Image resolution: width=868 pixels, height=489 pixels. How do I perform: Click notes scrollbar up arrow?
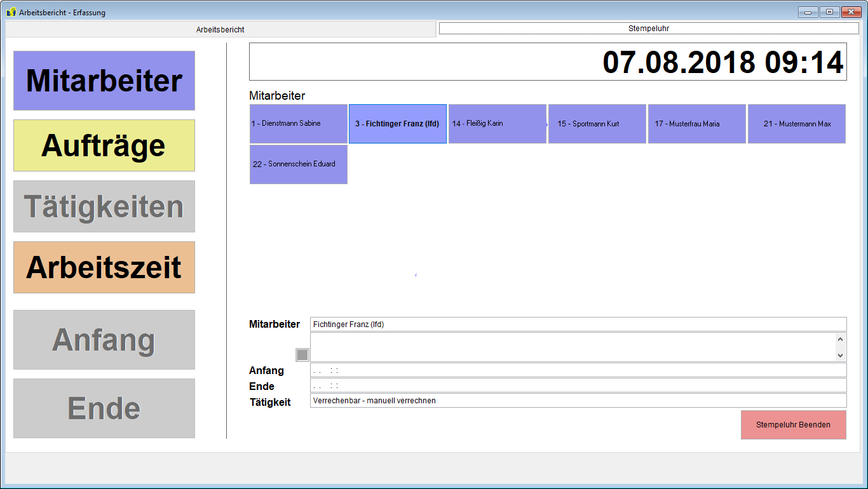[841, 339]
